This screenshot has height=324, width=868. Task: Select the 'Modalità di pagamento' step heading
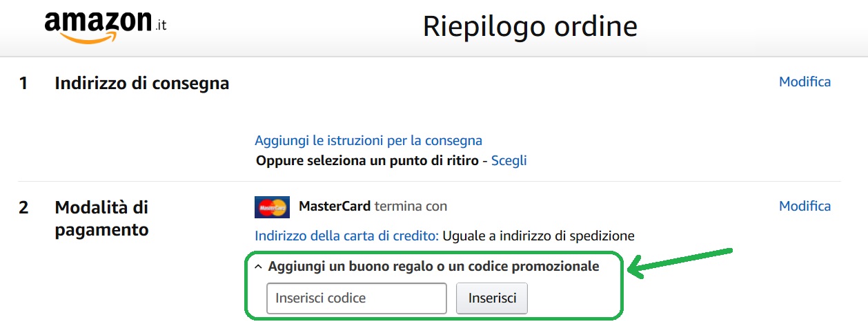tap(101, 218)
